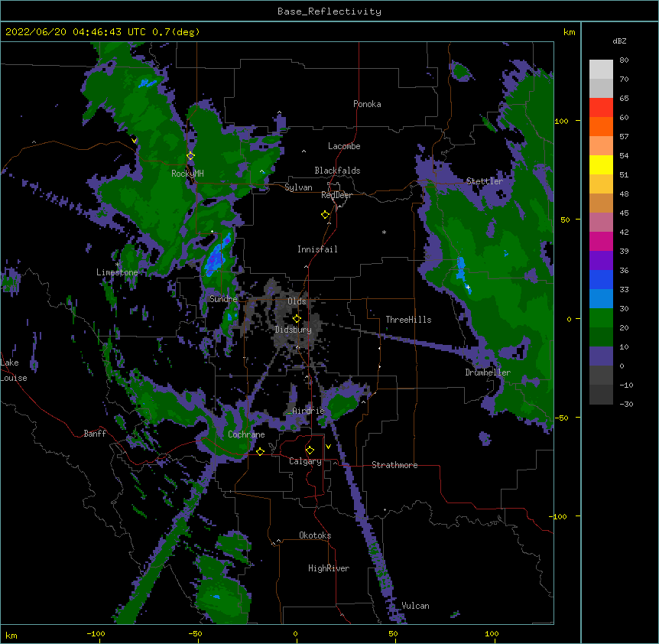Screen dimensions: 659x644
Task: Click the Limestone label
Action: [117, 272]
